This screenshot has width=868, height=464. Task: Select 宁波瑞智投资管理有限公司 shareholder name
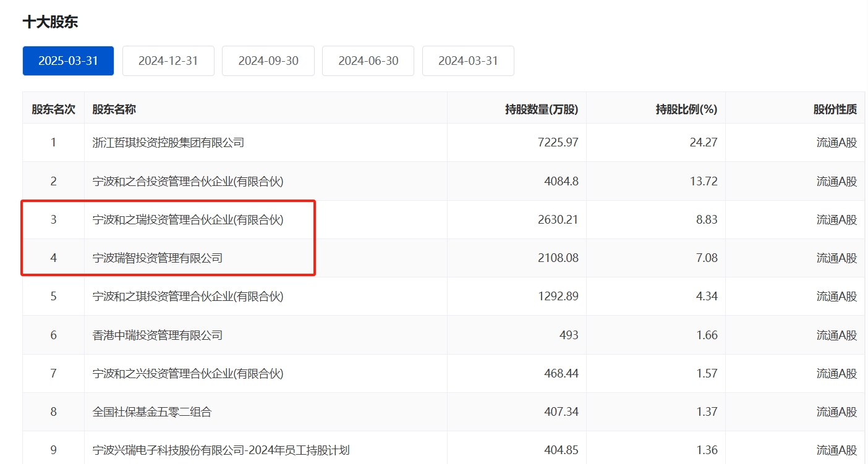[158, 258]
